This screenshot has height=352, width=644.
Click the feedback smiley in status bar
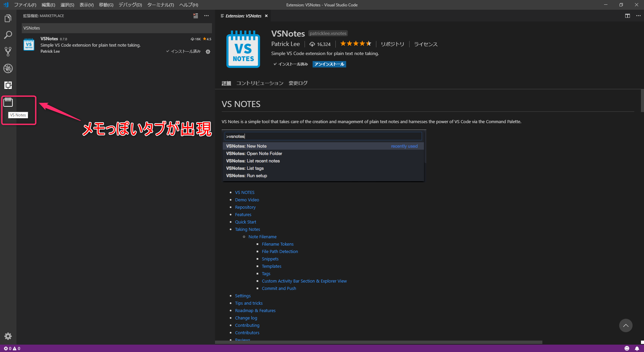tap(627, 348)
